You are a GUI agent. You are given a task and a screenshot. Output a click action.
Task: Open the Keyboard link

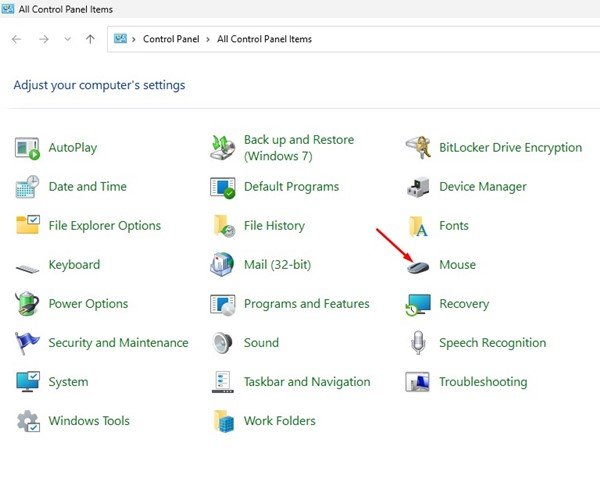(x=74, y=265)
